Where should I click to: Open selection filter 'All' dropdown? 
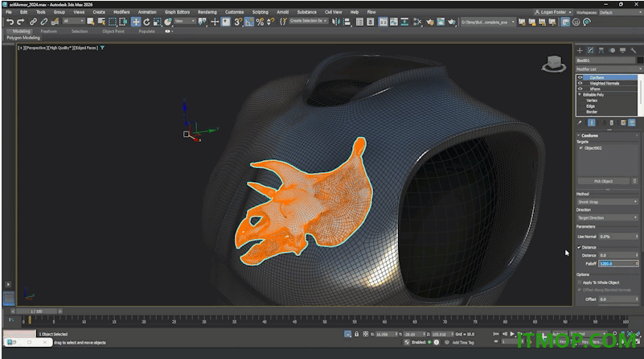pyautogui.click(x=73, y=22)
